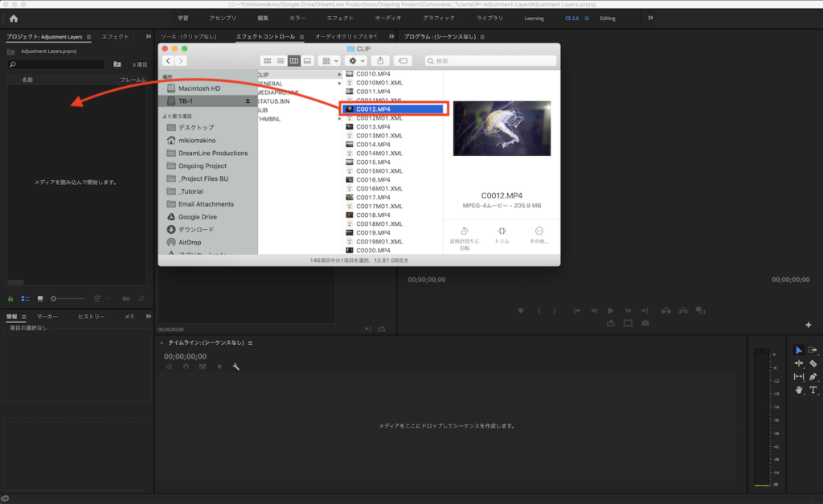Export a frame using the camera icon
Image resolution: width=823 pixels, height=504 pixels.
click(x=645, y=322)
